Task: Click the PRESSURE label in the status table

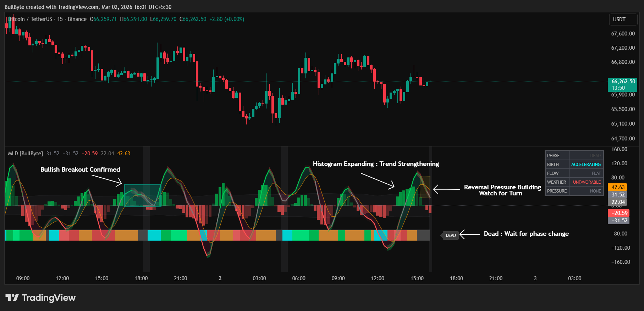Action: [557, 191]
